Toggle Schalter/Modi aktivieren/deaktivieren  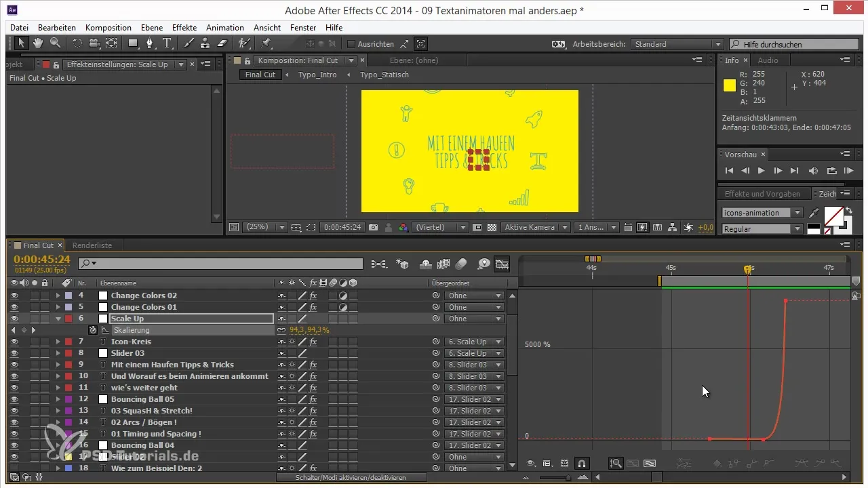[x=351, y=477]
